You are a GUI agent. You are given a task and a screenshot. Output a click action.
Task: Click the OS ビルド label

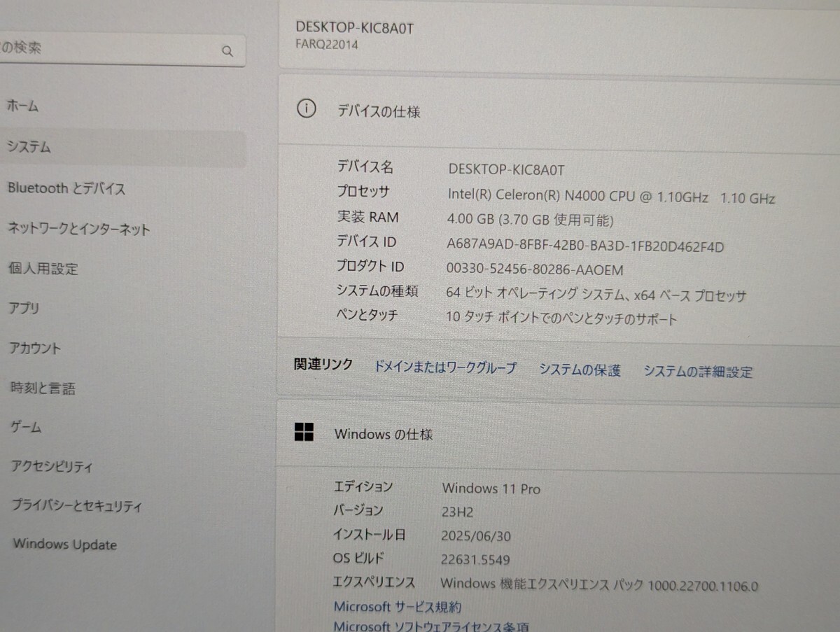coord(358,558)
